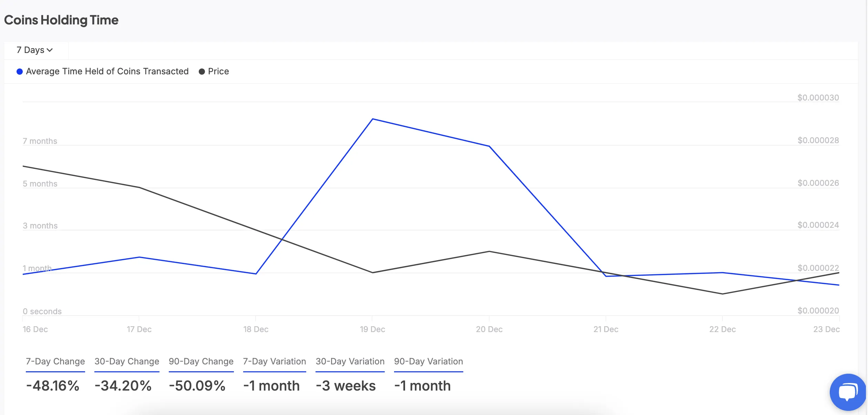The height and width of the screenshot is (415, 868).
Task: Click the -3 weeks variation value
Action: 346,386
